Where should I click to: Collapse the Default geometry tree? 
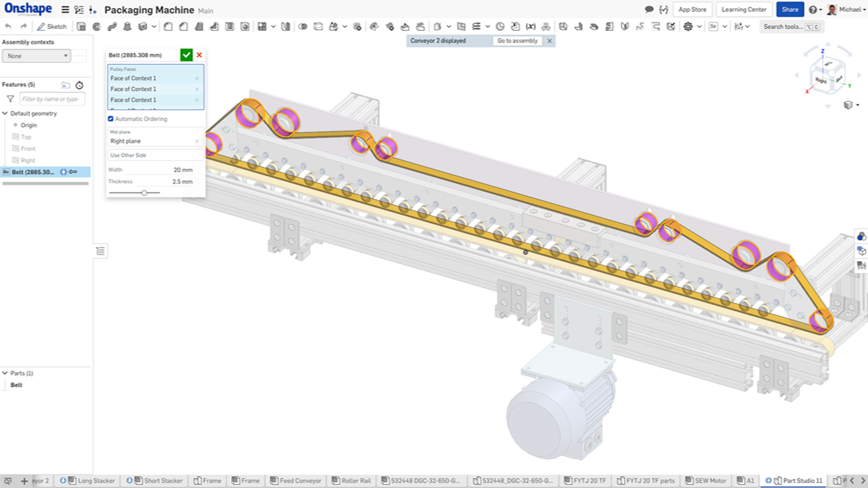[5, 113]
